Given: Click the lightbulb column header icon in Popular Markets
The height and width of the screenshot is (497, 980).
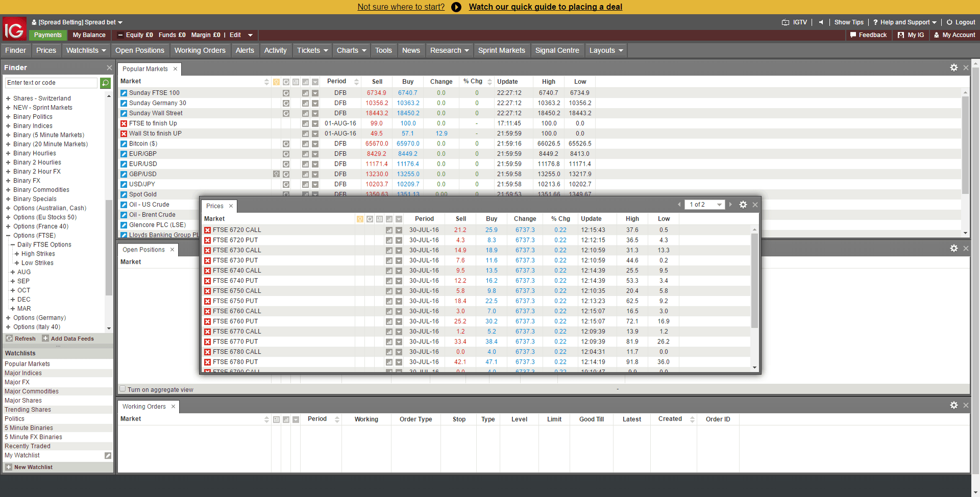Looking at the screenshot, I should (276, 82).
